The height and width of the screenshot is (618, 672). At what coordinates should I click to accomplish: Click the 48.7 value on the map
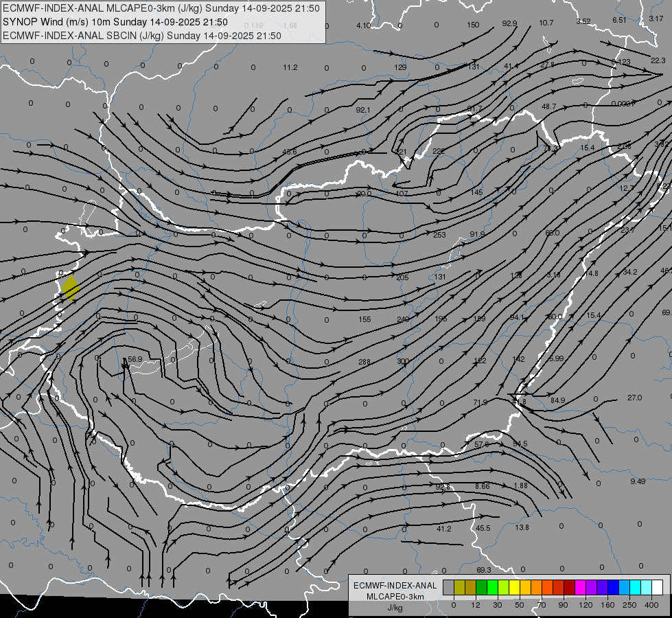click(548, 106)
